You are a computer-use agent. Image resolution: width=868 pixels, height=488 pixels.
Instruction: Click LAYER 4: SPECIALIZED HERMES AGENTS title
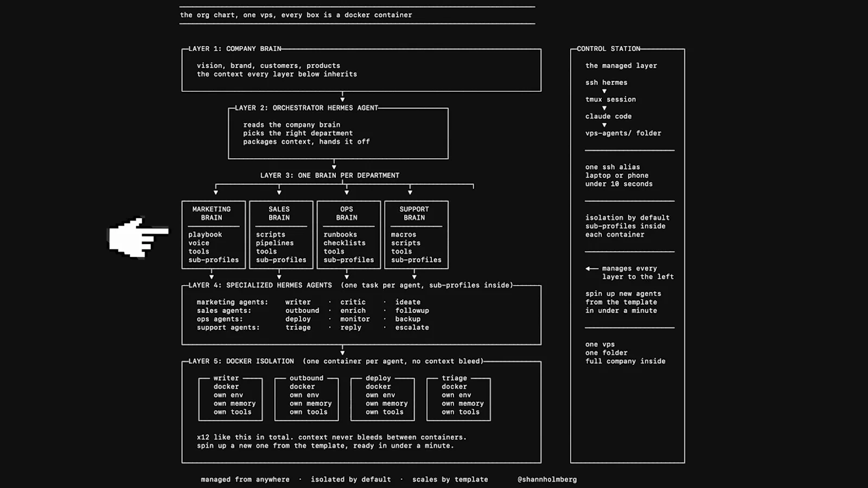tap(260, 285)
